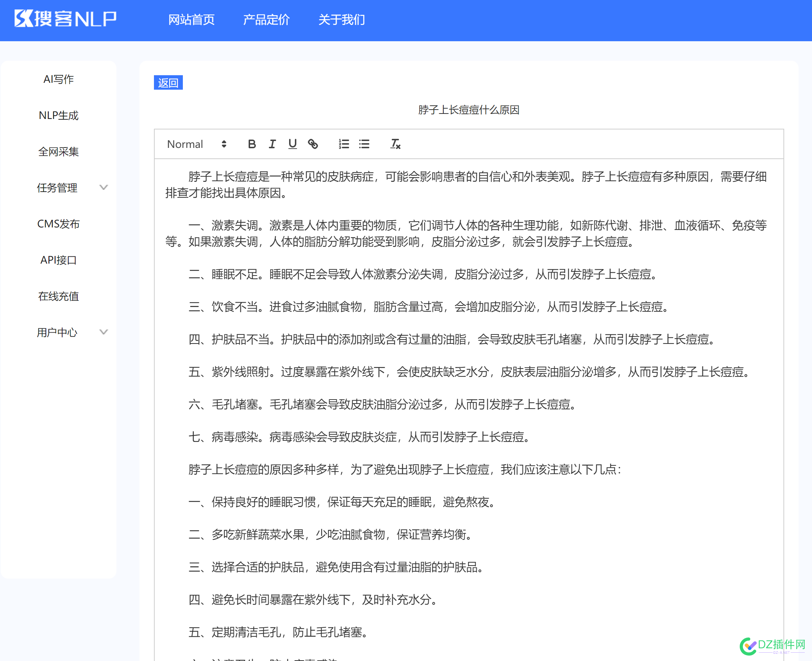Insert a link with the link icon
The height and width of the screenshot is (661, 812).
pyautogui.click(x=313, y=144)
